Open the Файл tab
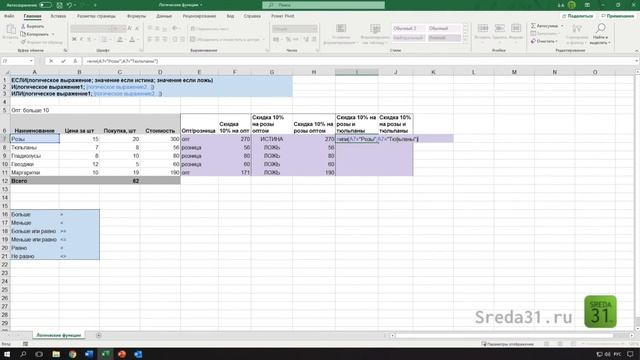The image size is (640, 360). [x=9, y=16]
